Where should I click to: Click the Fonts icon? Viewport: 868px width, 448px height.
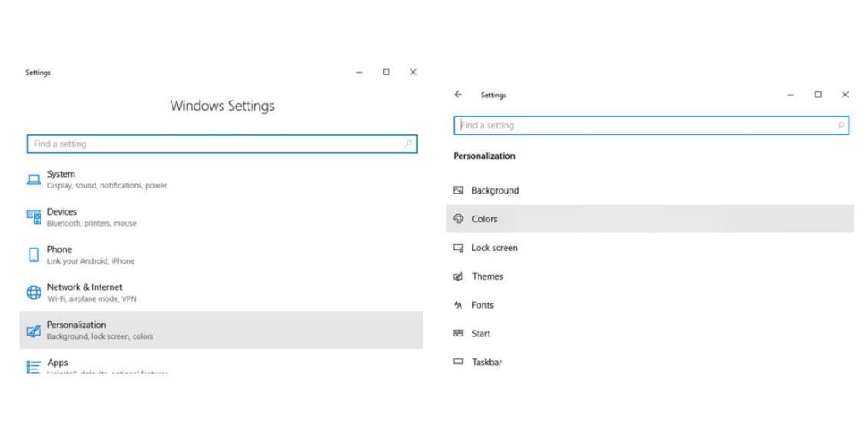tap(458, 305)
